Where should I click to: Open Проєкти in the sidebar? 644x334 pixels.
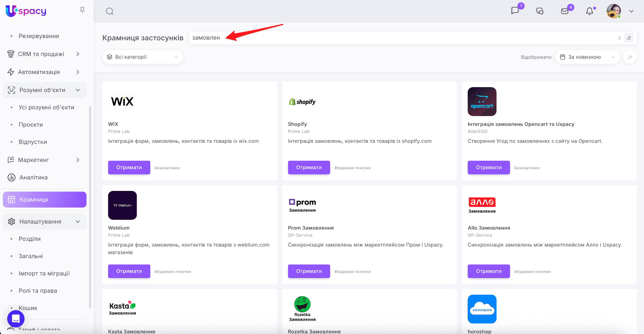click(31, 125)
